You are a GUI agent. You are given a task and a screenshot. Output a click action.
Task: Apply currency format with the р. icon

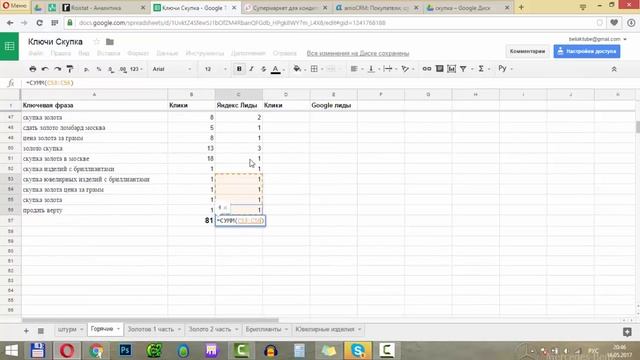pyautogui.click(x=87, y=69)
